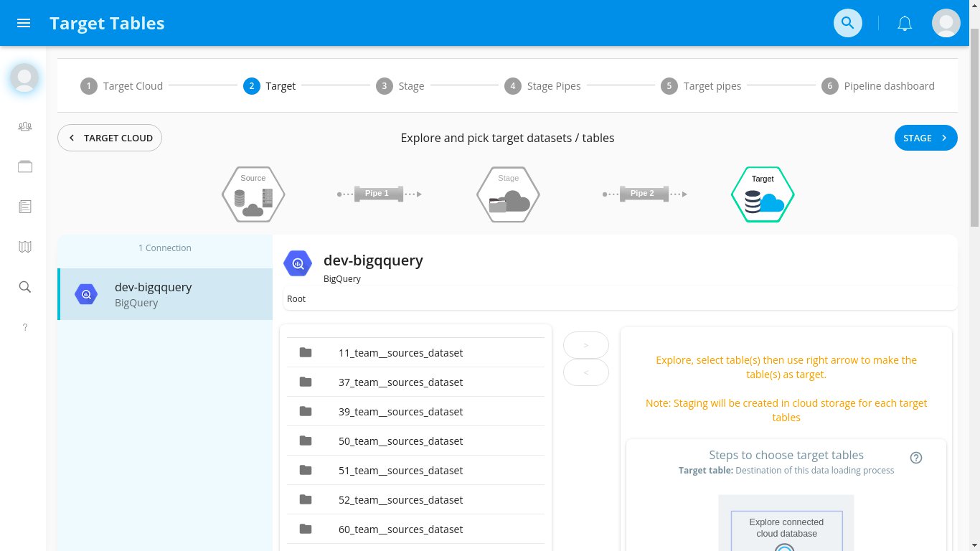980x551 pixels.
Task: Click the '1 Connection' label
Action: coord(165,248)
